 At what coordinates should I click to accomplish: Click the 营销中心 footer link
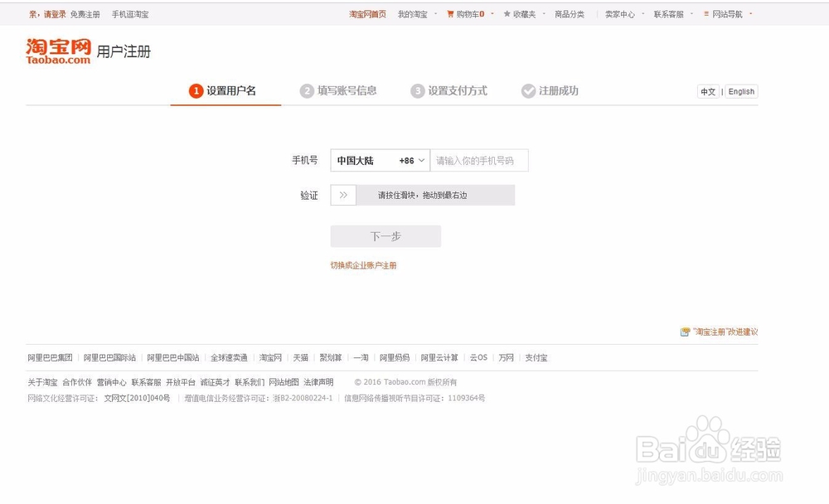[112, 382]
